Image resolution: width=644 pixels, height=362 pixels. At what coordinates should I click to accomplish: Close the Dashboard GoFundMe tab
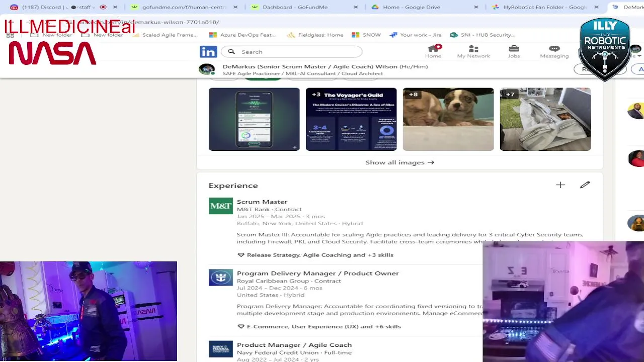(356, 7)
